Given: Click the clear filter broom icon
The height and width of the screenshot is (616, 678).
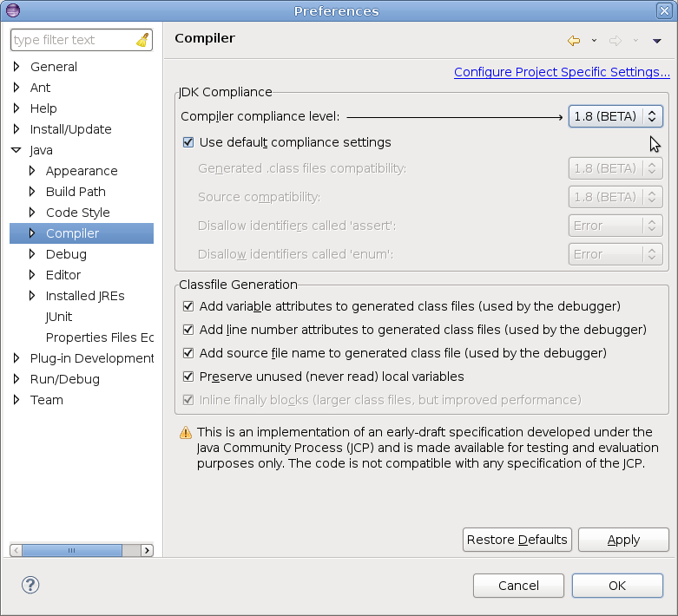Looking at the screenshot, I should [142, 40].
